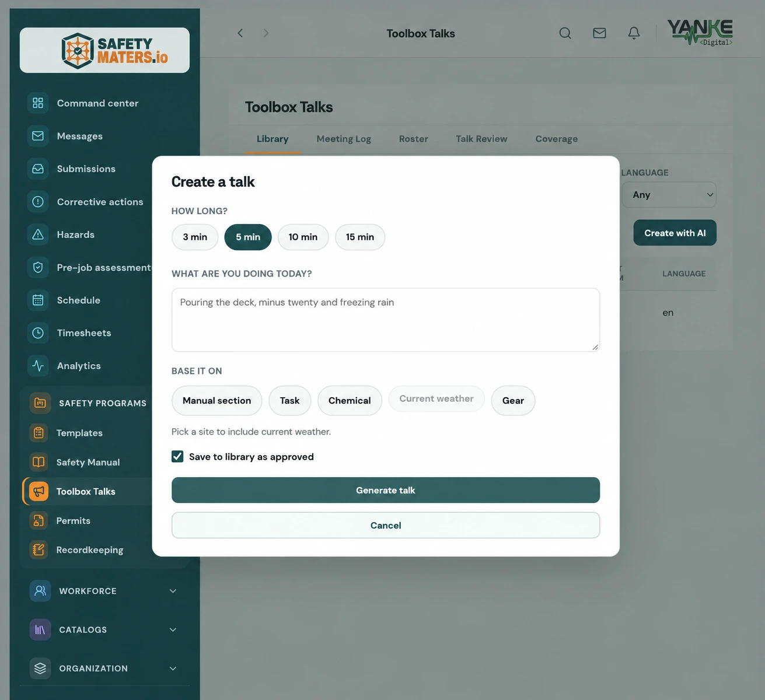The image size is (765, 700).
Task: Uncheck Save to library as approved
Action: point(177,456)
